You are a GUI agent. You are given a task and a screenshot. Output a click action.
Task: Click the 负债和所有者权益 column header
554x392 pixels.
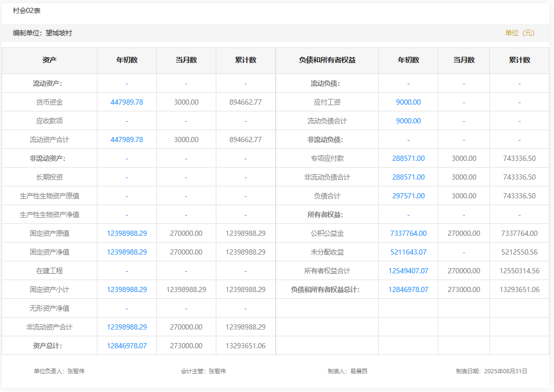(327, 60)
